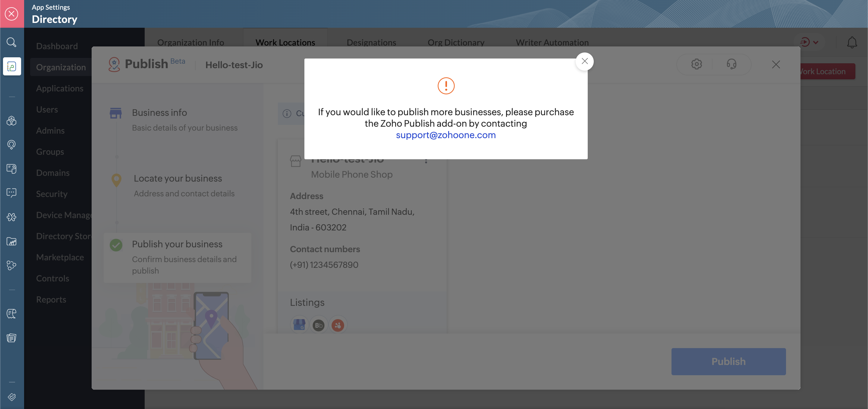Click the Google Business listing icon

point(299,325)
